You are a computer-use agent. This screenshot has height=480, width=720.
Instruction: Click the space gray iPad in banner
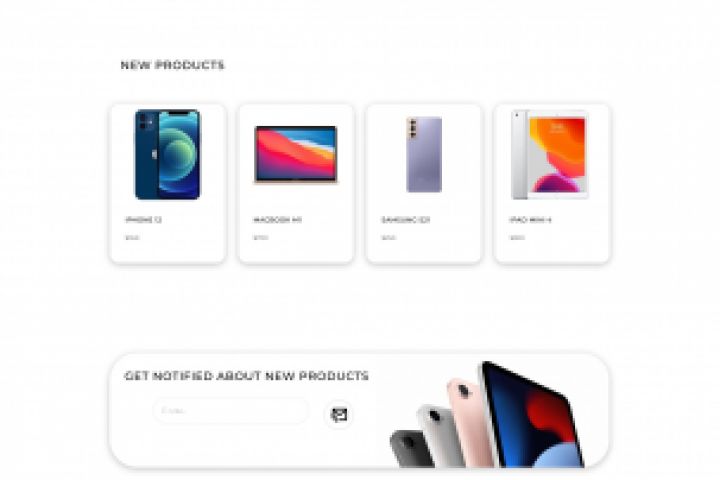(x=410, y=449)
